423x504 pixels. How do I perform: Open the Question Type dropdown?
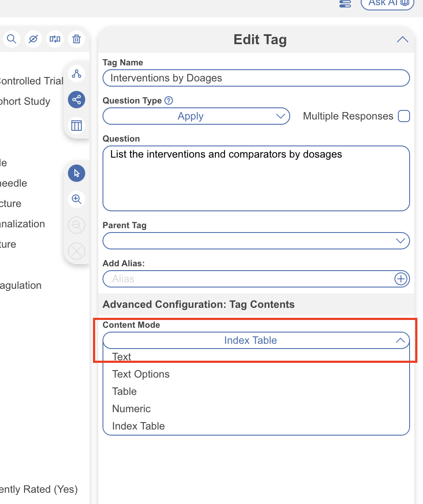pyautogui.click(x=196, y=116)
